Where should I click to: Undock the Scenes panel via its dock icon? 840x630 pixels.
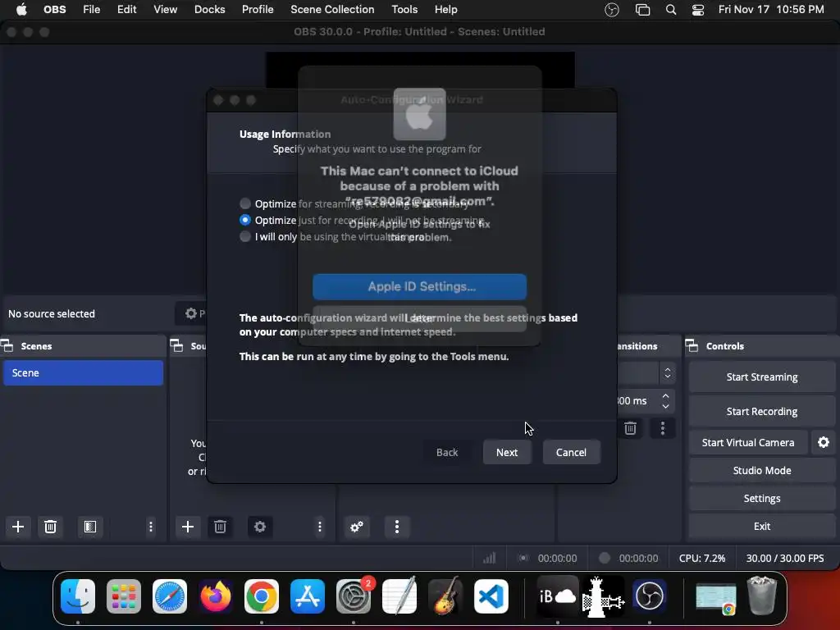pos(7,346)
